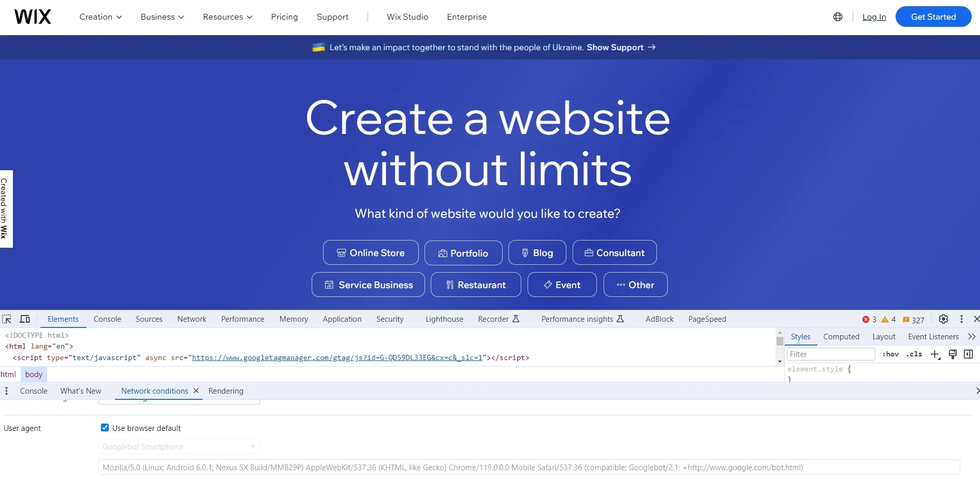Open the drawer three-dot menu
This screenshot has width=980, height=479.
click(6, 391)
